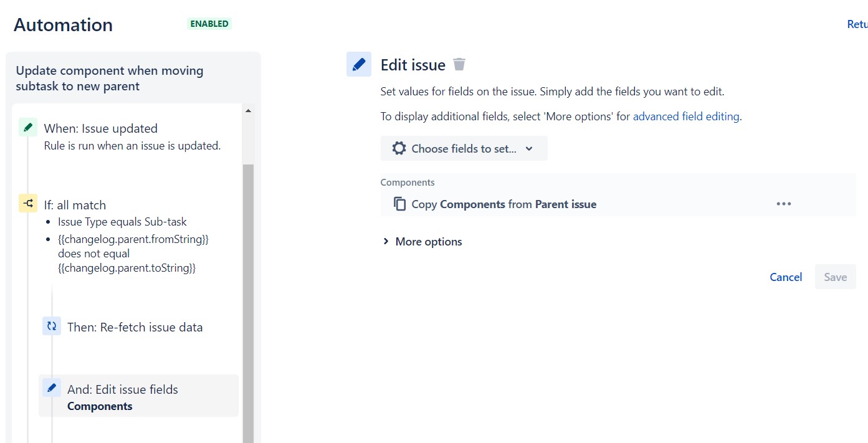Click the yellow branch icon next to If: all match
The width and height of the screenshot is (868, 443).
(27, 202)
